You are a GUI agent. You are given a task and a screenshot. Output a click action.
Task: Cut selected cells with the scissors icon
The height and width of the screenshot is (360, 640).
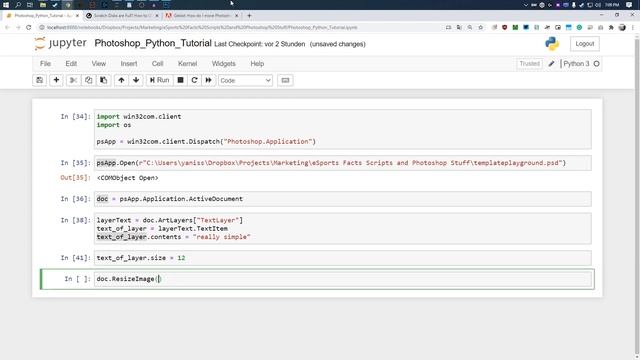point(73,80)
